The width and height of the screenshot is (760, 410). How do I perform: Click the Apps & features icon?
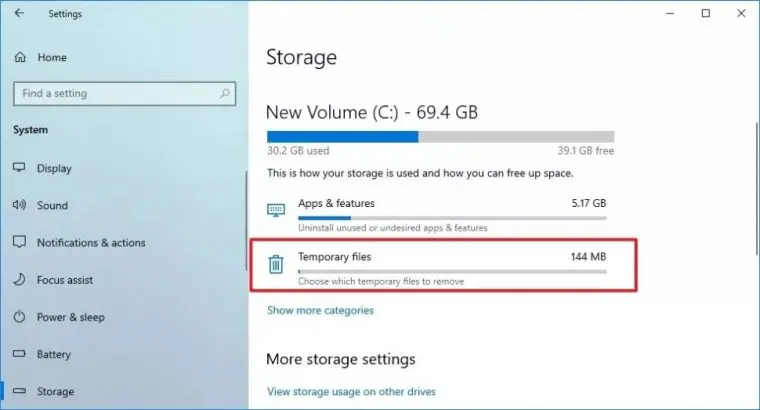(276, 210)
